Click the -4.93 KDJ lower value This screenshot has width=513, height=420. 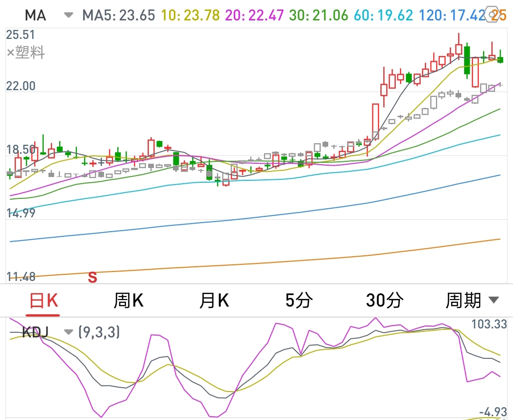coord(493,411)
